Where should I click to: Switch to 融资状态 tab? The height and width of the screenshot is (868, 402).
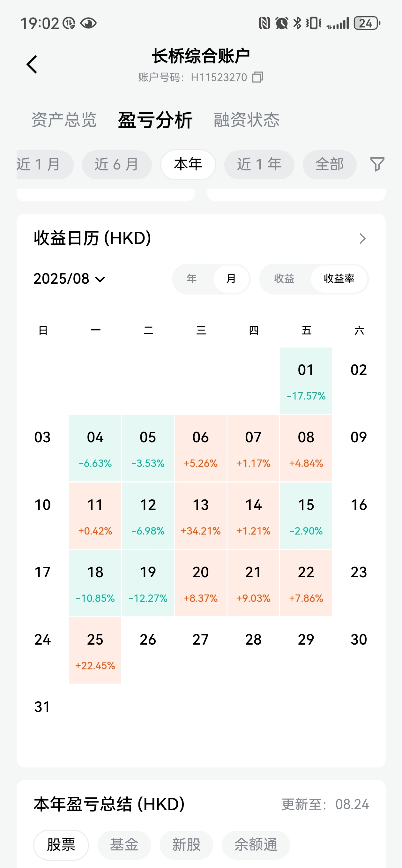pyautogui.click(x=247, y=120)
